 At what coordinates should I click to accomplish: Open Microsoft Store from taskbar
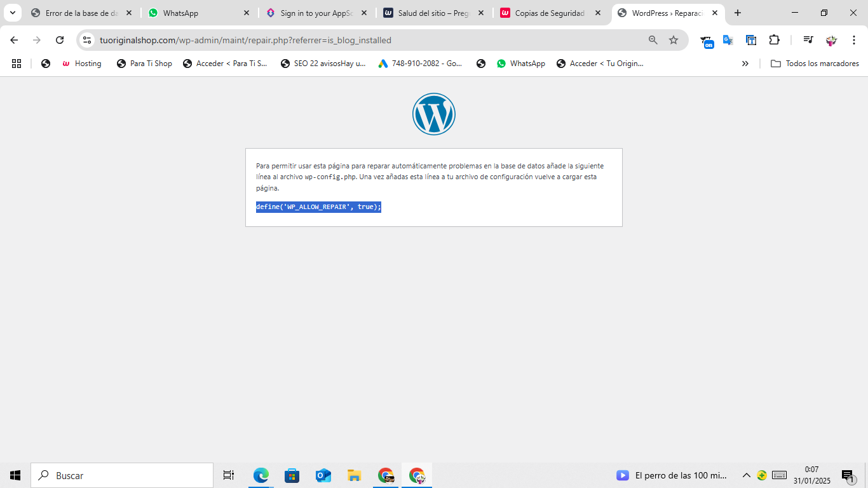pyautogui.click(x=292, y=475)
